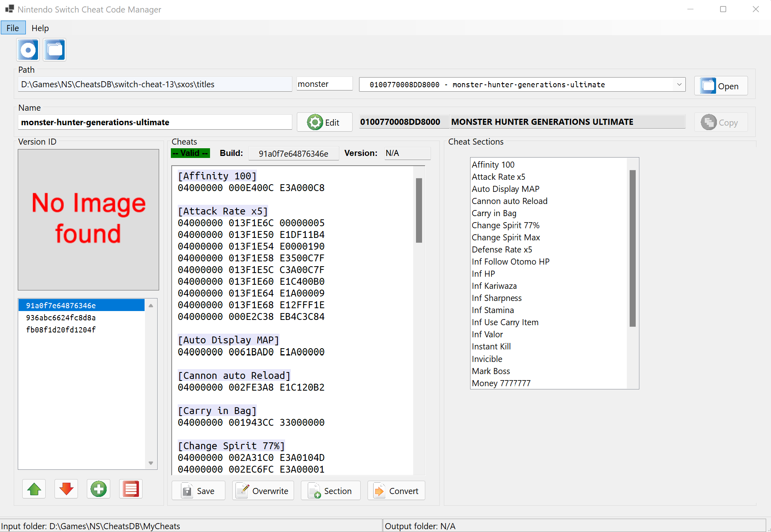771x532 pixels.
Task: Click the folder icon in the toolbar
Action: click(55, 50)
